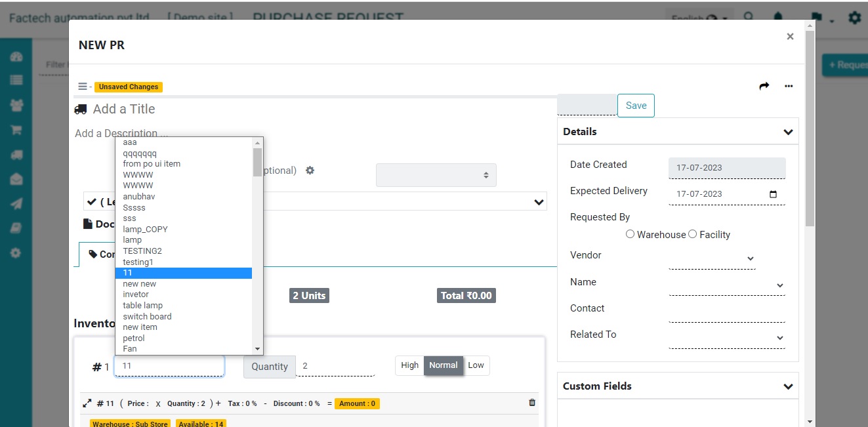Select highlighted '11' option in list
Viewport: 868px width, 427px height.
click(184, 273)
